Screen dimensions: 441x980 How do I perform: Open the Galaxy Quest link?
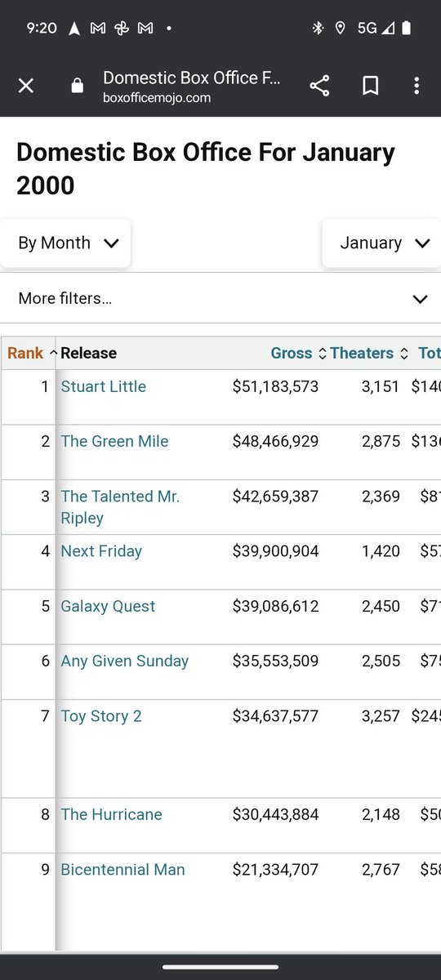[108, 606]
